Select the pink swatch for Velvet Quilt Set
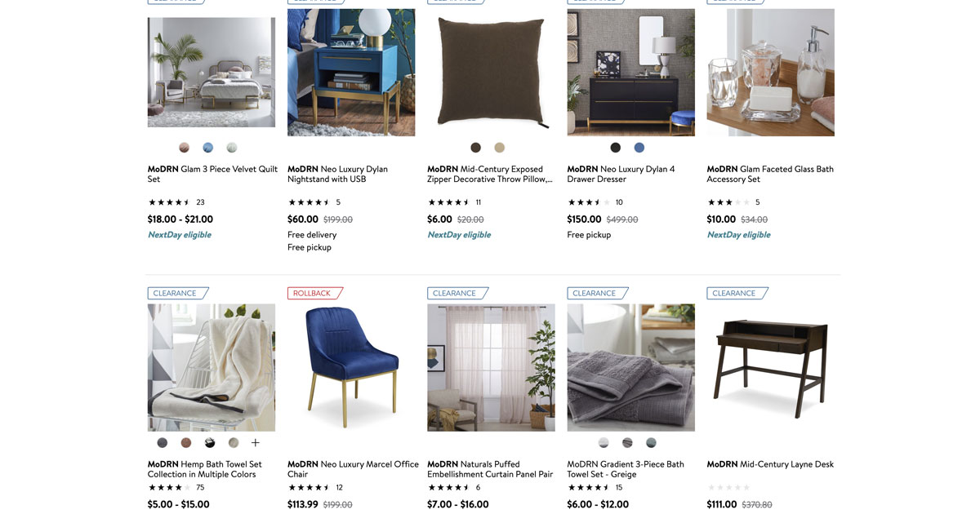The image size is (980, 514). [185, 148]
